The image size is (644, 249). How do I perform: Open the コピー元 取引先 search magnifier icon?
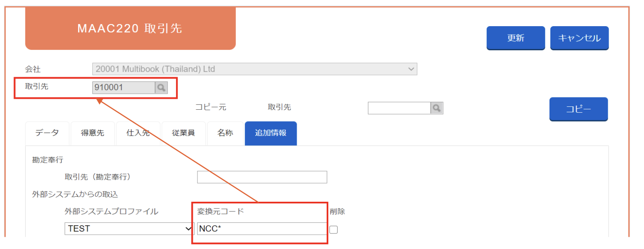click(437, 108)
